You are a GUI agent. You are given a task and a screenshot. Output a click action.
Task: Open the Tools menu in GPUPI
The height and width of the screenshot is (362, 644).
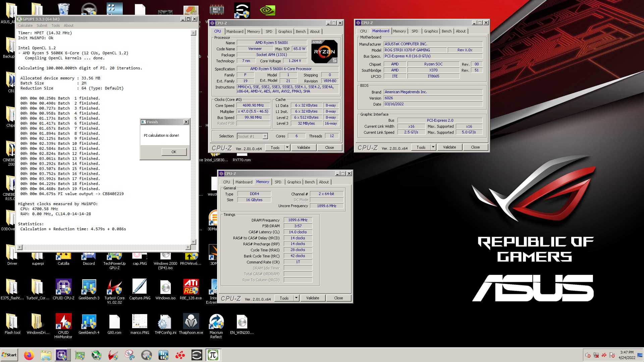(x=56, y=25)
